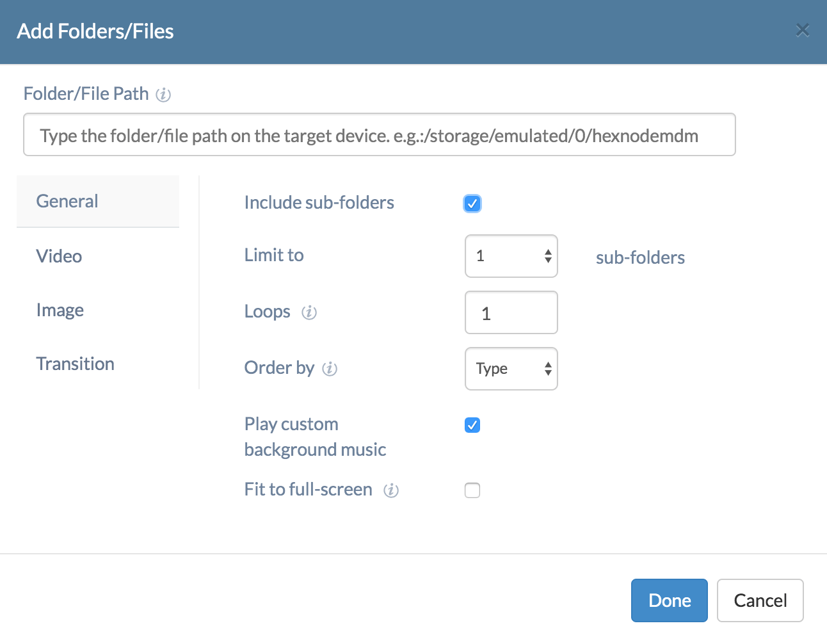Click the info icon beside Folder/File Path
This screenshot has width=827, height=644.
click(163, 95)
